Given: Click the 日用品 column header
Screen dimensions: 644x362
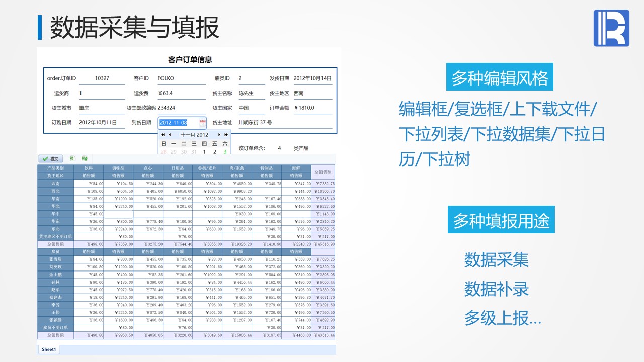Looking at the screenshot, I should pyautogui.click(x=178, y=168).
